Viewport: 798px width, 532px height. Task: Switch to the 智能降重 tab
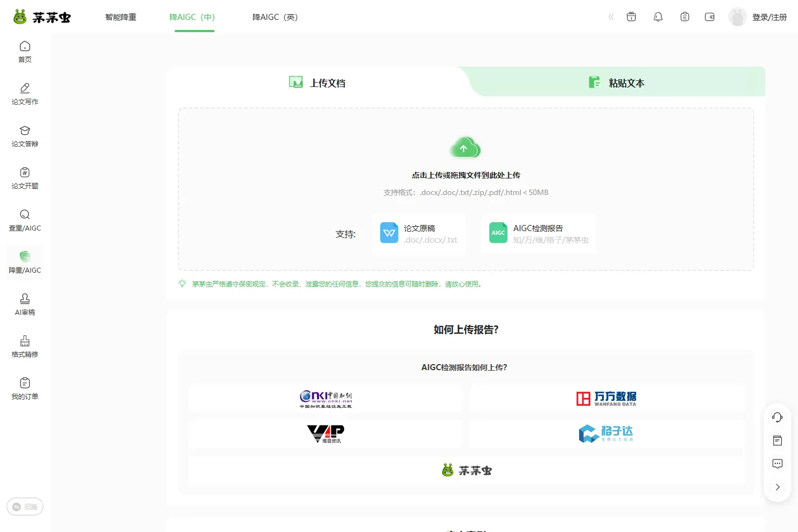click(121, 17)
